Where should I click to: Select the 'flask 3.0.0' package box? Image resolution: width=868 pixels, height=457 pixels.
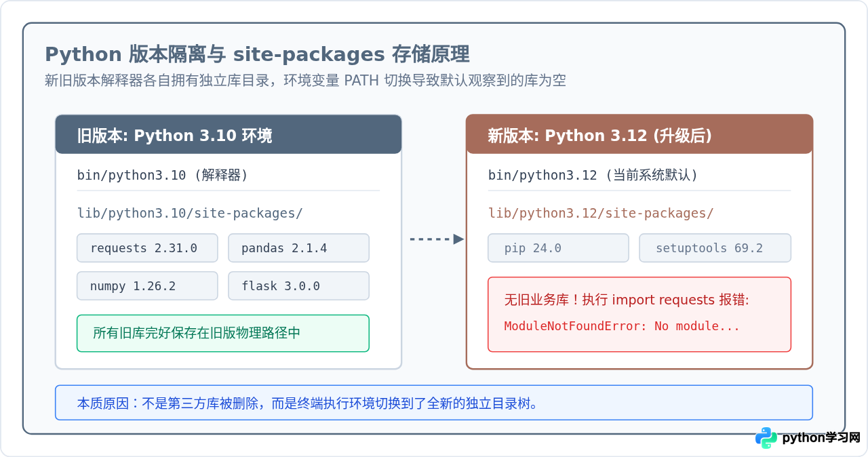coord(298,286)
